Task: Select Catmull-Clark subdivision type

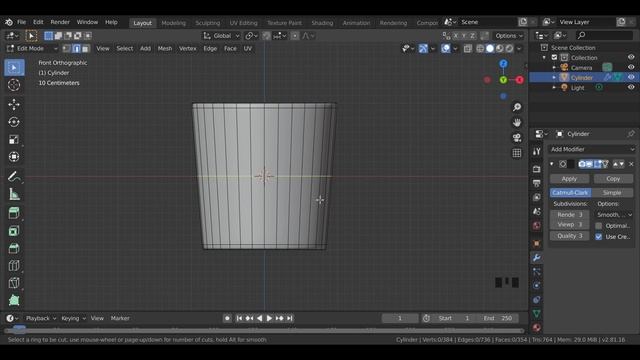Action: pyautogui.click(x=570, y=193)
